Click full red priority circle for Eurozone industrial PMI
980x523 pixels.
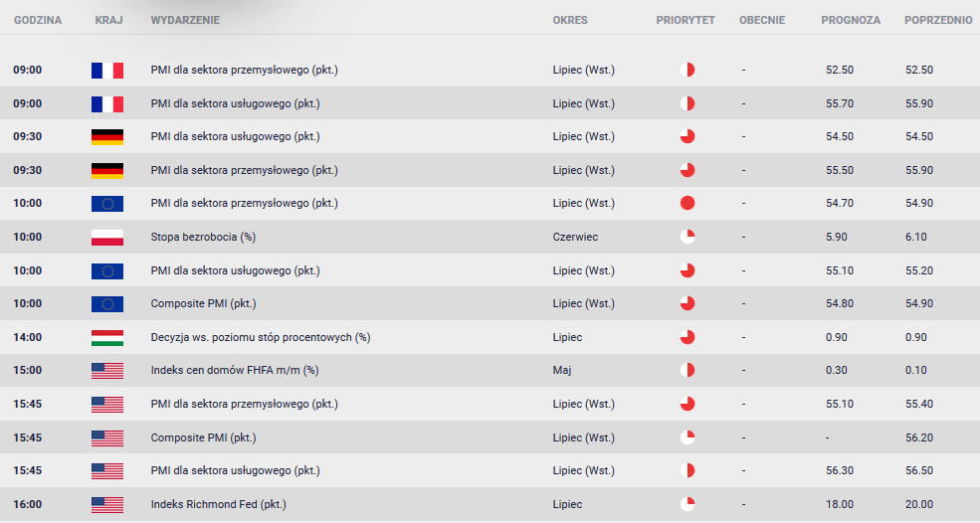tap(687, 203)
